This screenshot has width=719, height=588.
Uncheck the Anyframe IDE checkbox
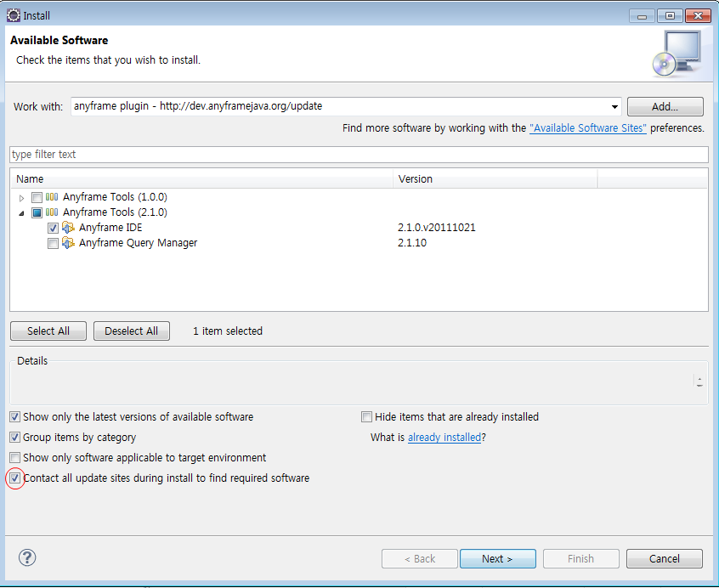(x=53, y=228)
